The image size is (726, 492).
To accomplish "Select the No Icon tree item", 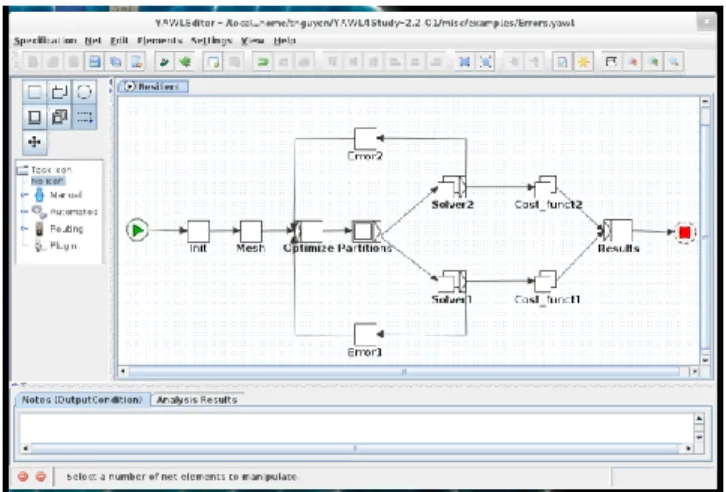I will click(48, 181).
